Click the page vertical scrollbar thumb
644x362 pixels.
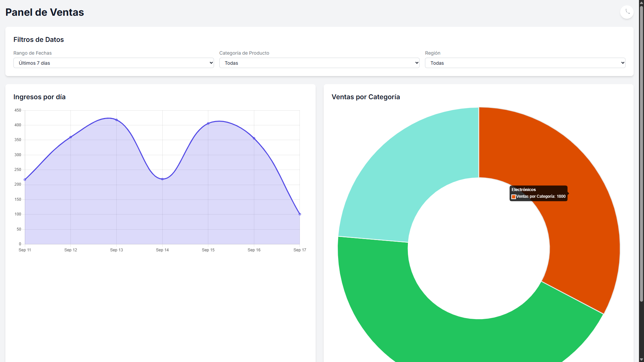pyautogui.click(x=641, y=154)
